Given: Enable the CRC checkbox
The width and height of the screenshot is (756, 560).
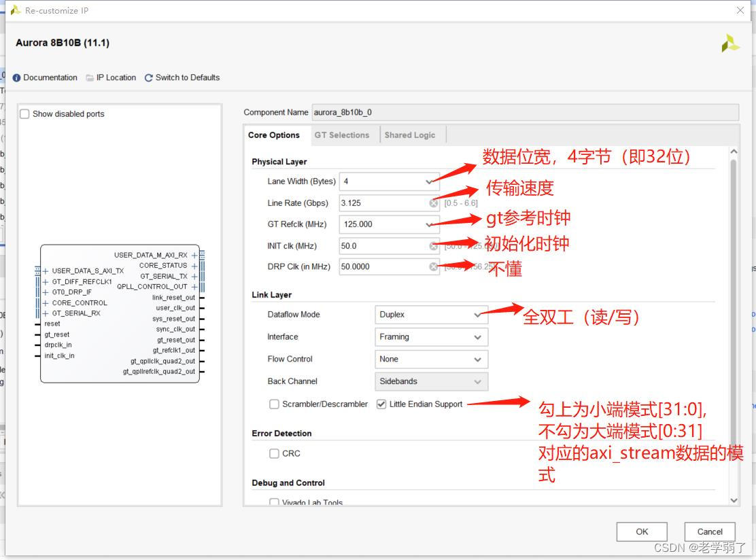Looking at the screenshot, I should [x=274, y=453].
